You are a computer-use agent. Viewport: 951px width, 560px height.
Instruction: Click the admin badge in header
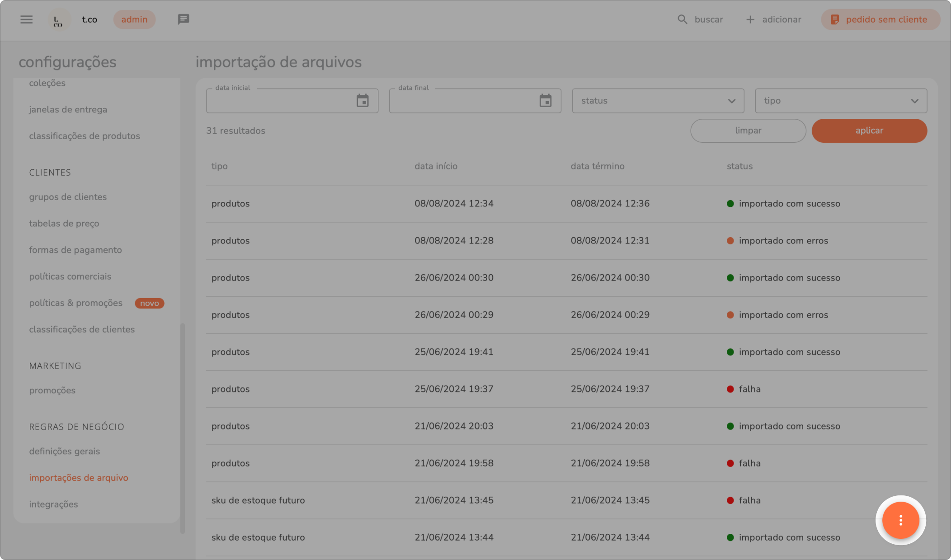[134, 19]
